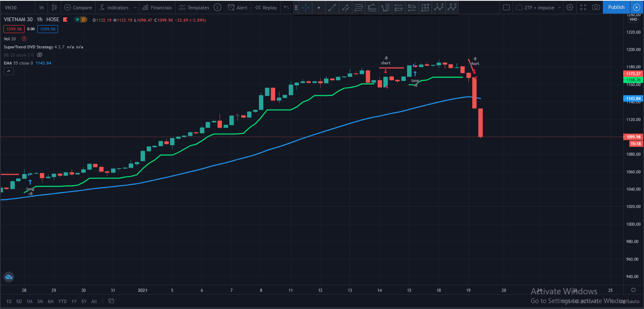Screen dimensions: 644x309
Task: Open the Go to date calendar icon
Action: [x=111, y=301]
